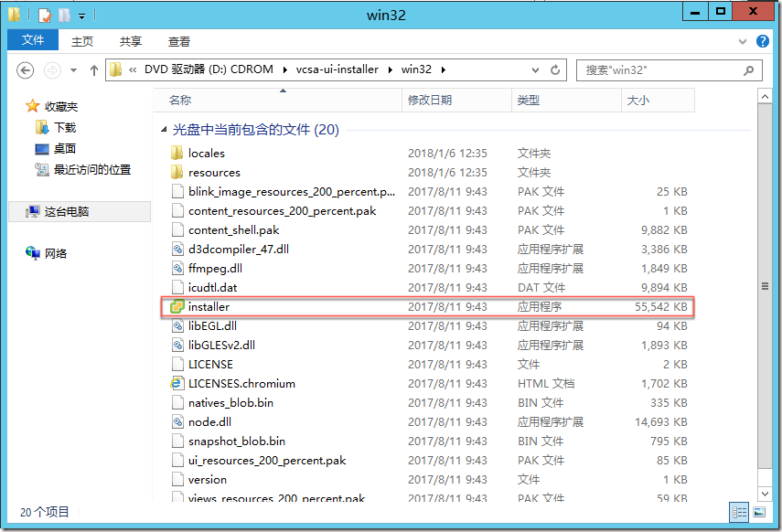The width and height of the screenshot is (782, 532).
Task: Select the natives_blob.bin file
Action: point(230,403)
